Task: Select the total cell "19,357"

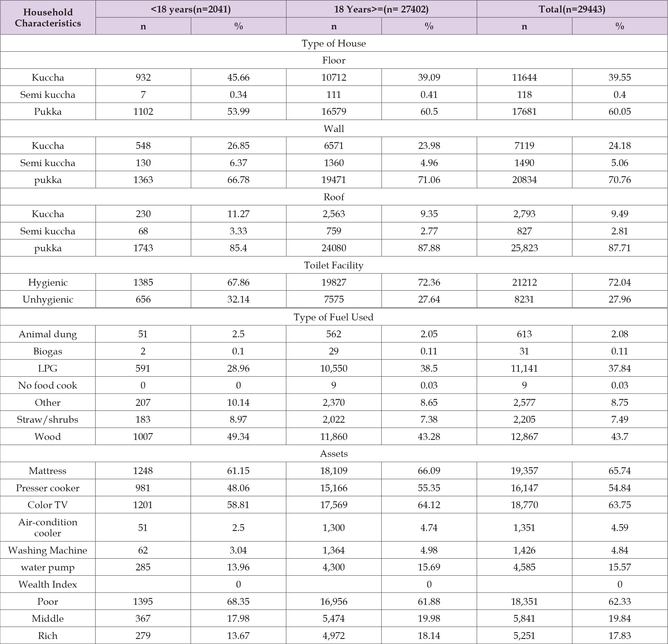Action: click(524, 470)
